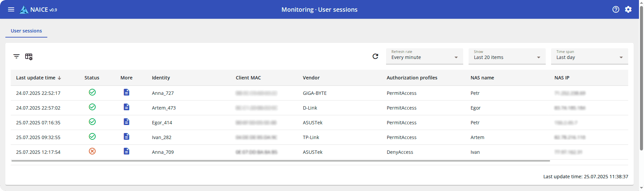Click the failed status icon for Anna_709
The image size is (644, 191).
[x=92, y=151]
